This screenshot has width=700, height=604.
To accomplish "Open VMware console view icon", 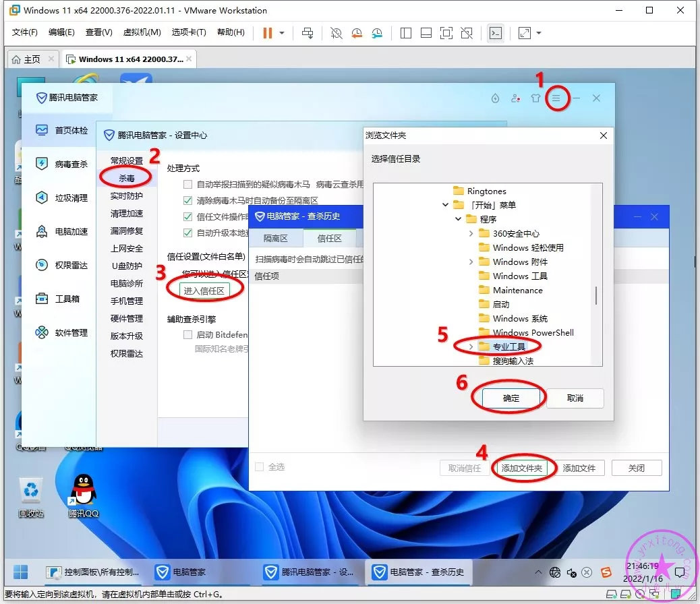I will click(x=496, y=33).
